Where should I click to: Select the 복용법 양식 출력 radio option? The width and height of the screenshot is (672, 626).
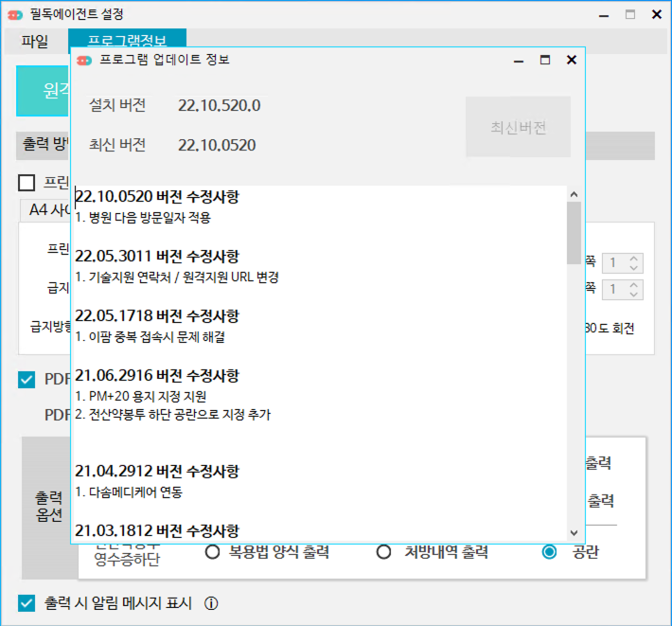213,552
